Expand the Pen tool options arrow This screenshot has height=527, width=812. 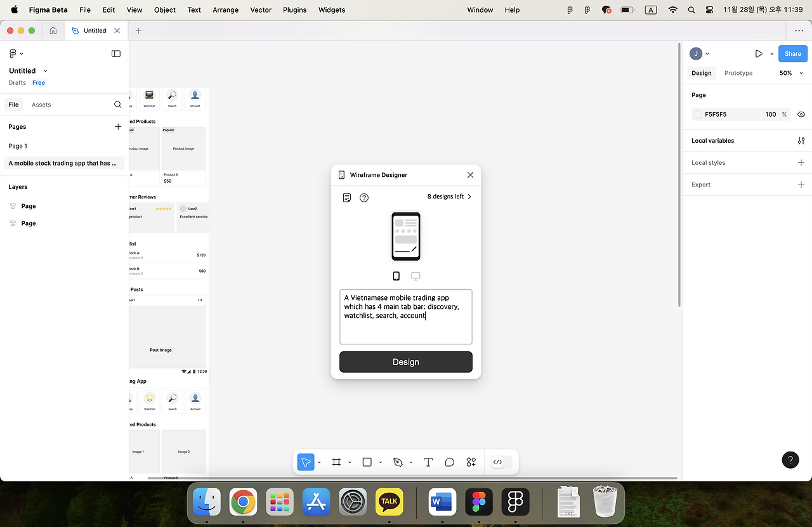point(411,462)
